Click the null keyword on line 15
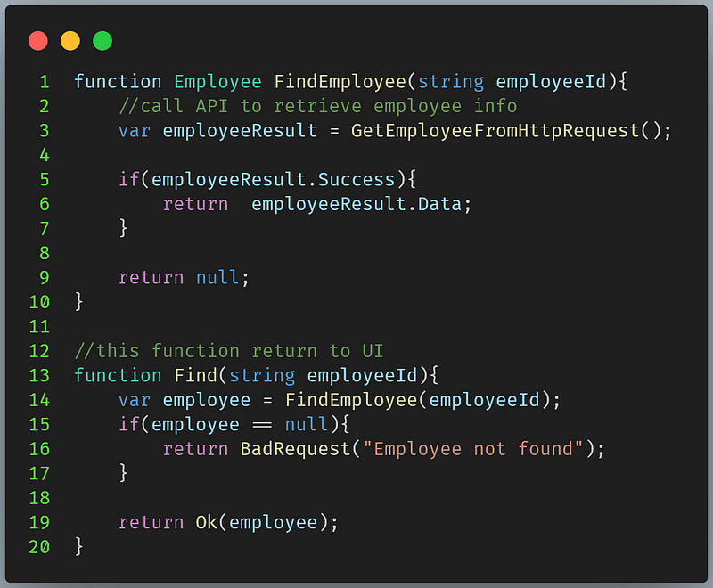 click(x=306, y=424)
